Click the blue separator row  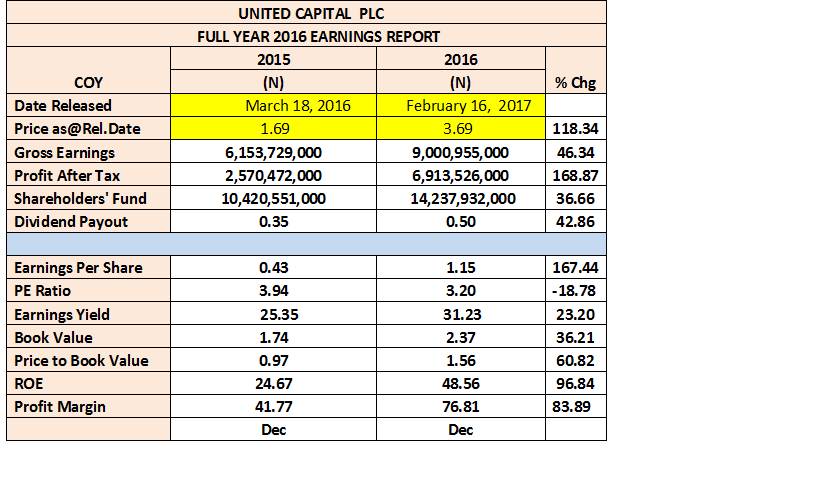tap(307, 244)
